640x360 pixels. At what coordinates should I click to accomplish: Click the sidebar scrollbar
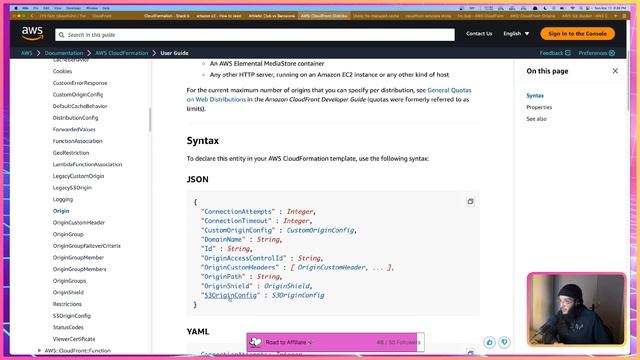click(150, 120)
